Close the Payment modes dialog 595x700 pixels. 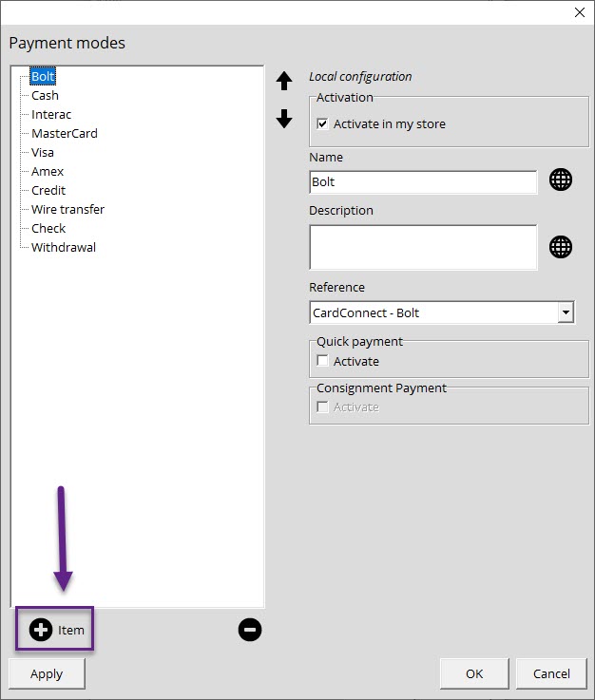580,12
